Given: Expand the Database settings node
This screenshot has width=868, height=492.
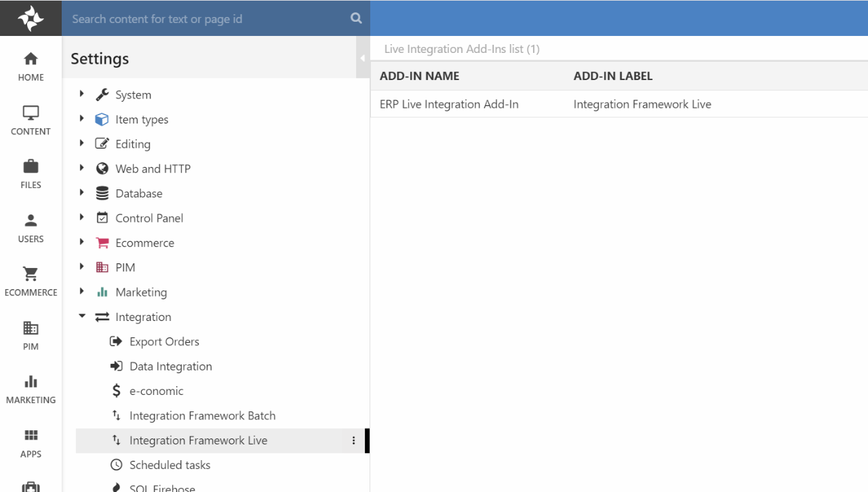Looking at the screenshot, I should click(x=82, y=193).
